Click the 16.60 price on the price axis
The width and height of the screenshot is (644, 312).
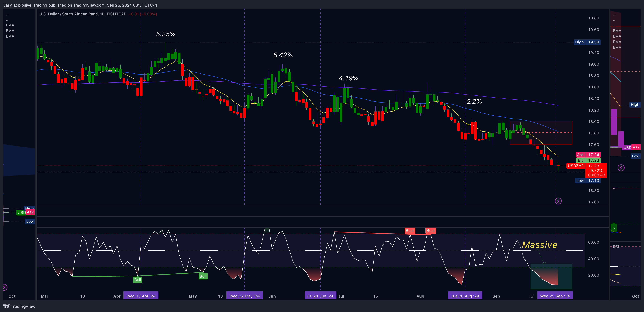click(x=593, y=202)
